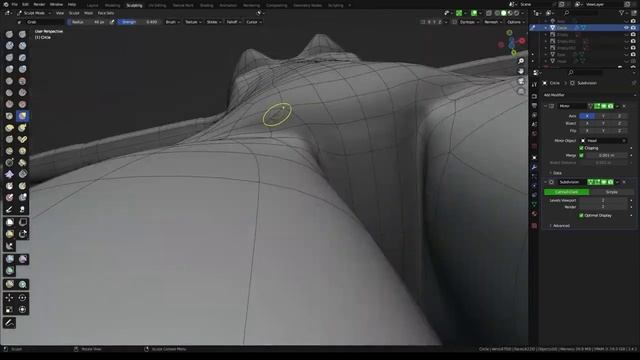Open the Modifier wrench properties tab
The image size is (640, 360).
coord(534,167)
